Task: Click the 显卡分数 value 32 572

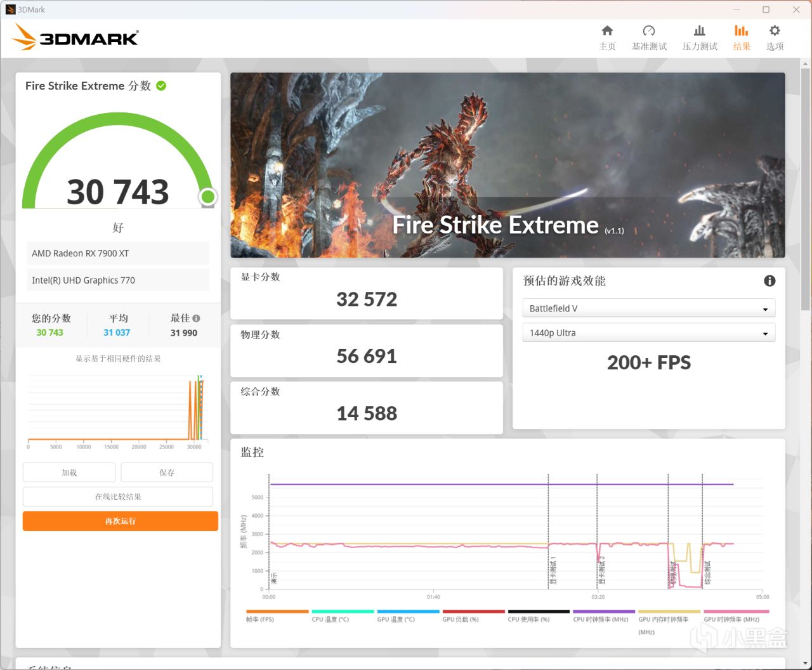Action: pyautogui.click(x=367, y=299)
